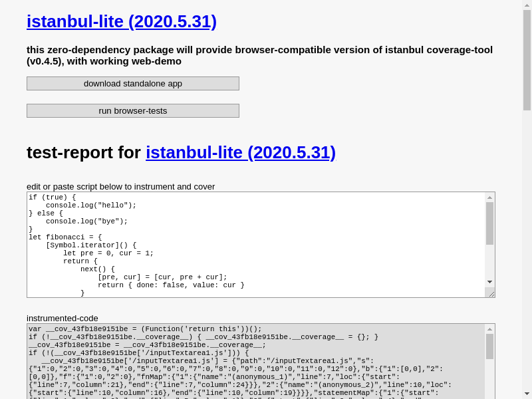Click the instrumented-code scrollbar track below the thumb
532x399 pixels.
coord(489,379)
